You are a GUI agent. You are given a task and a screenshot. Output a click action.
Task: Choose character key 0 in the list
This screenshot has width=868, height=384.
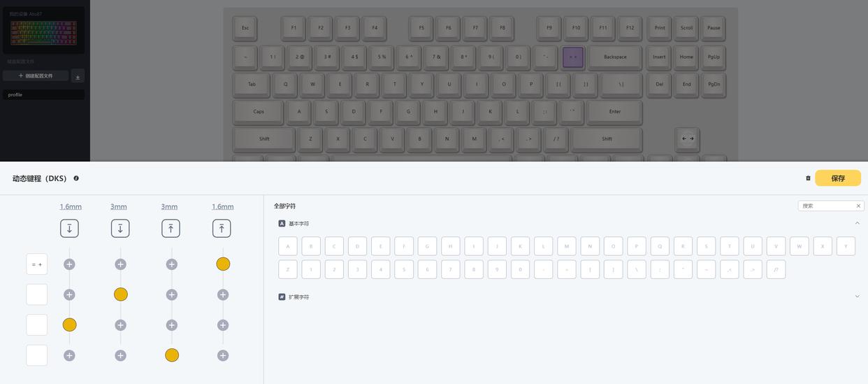tap(520, 269)
